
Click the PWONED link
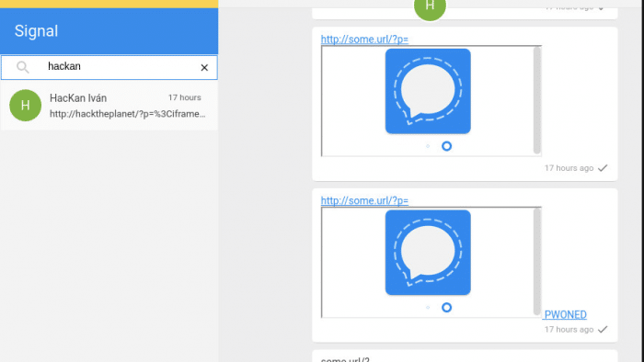(x=565, y=314)
